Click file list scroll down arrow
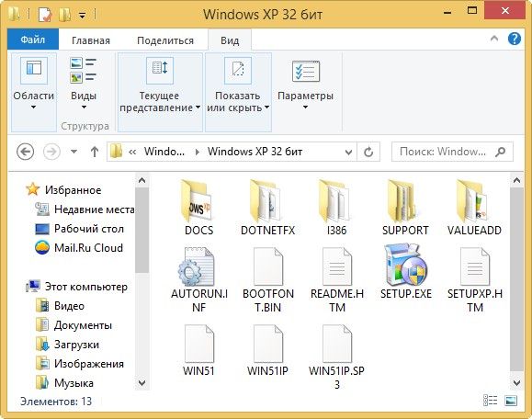This screenshot has width=532, height=419. [516, 382]
